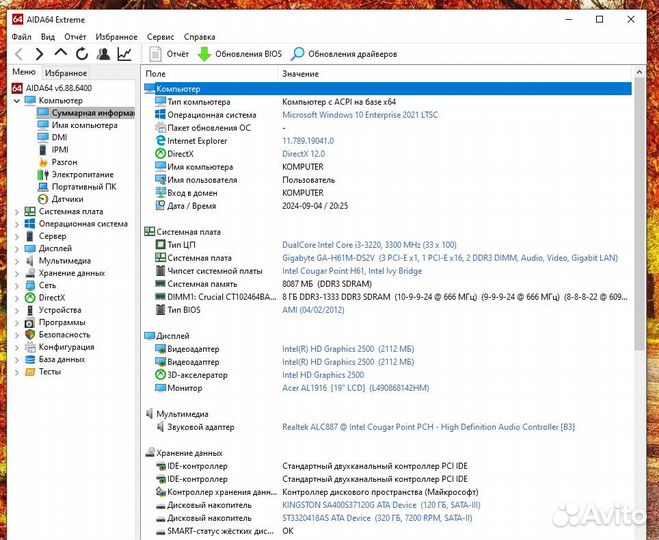
Task: Click the Internet Explorer row icon
Action: coord(160,141)
